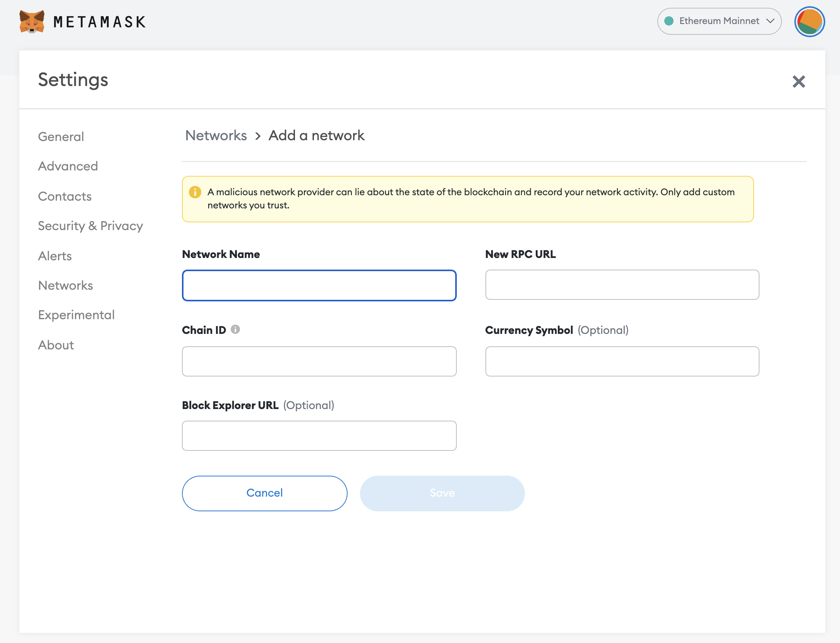Select the General settings entry
The width and height of the screenshot is (840, 643).
click(60, 136)
